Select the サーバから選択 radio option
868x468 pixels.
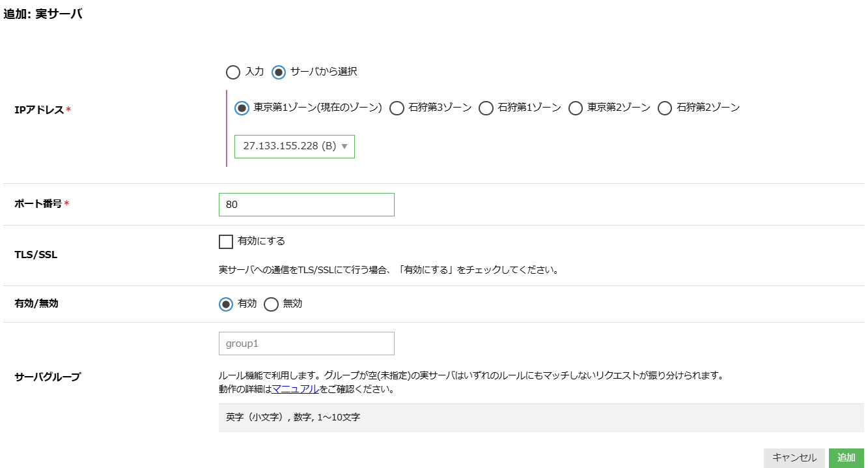(x=279, y=72)
